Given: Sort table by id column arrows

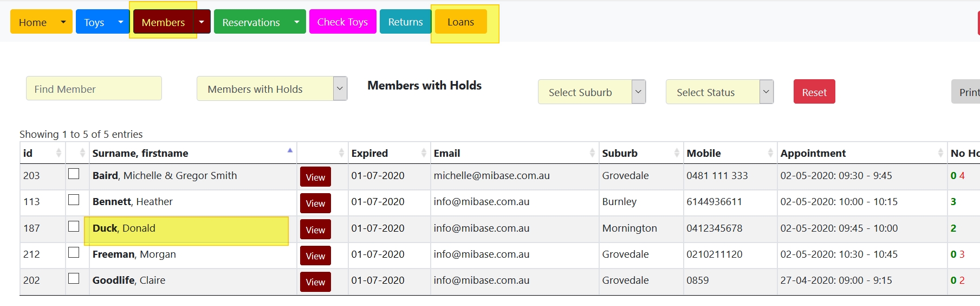Looking at the screenshot, I should tap(59, 154).
